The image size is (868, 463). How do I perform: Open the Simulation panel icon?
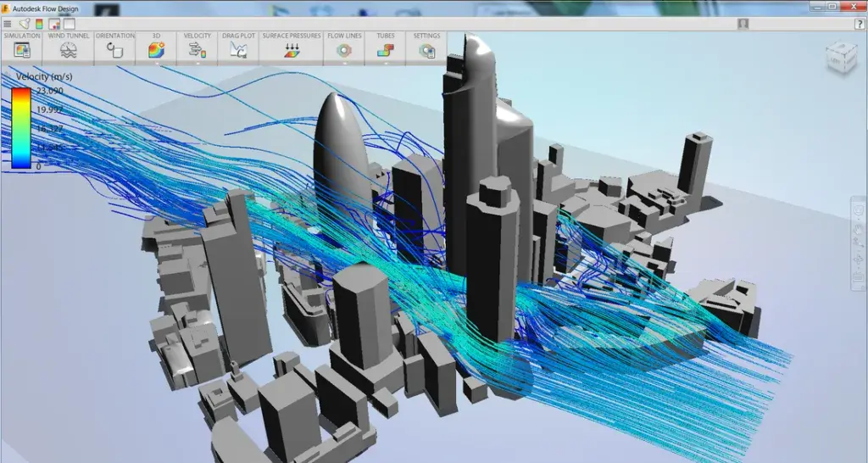[22, 50]
